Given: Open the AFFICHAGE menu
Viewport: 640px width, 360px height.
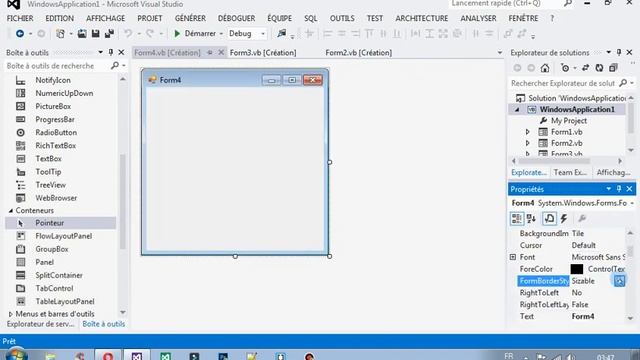Looking at the screenshot, I should click(105, 18).
